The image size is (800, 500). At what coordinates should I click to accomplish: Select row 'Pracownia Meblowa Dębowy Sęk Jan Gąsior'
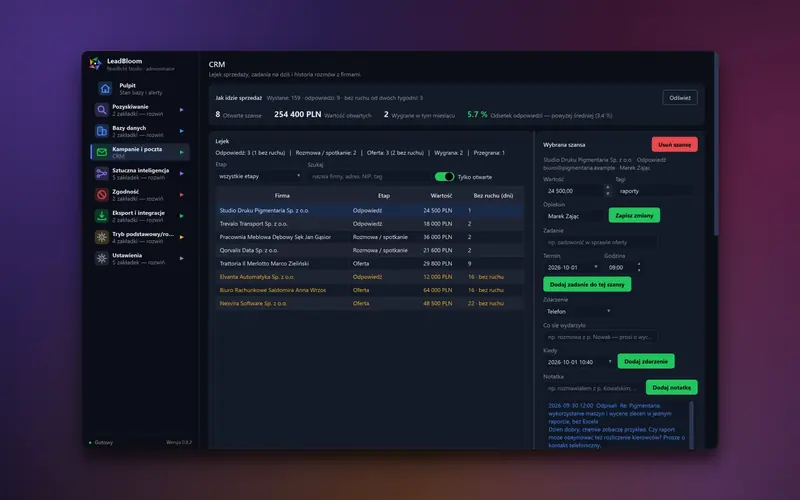click(x=370, y=237)
